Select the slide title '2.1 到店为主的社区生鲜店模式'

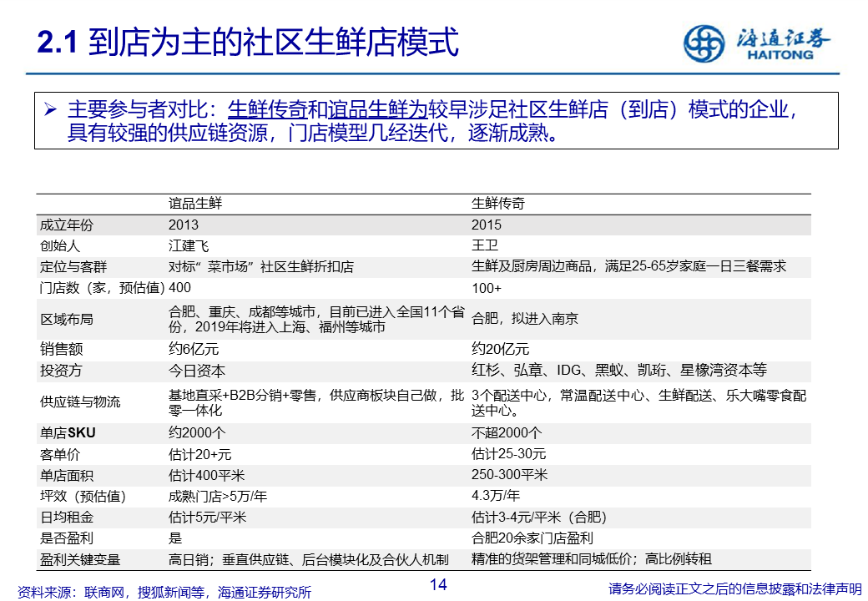(248, 42)
